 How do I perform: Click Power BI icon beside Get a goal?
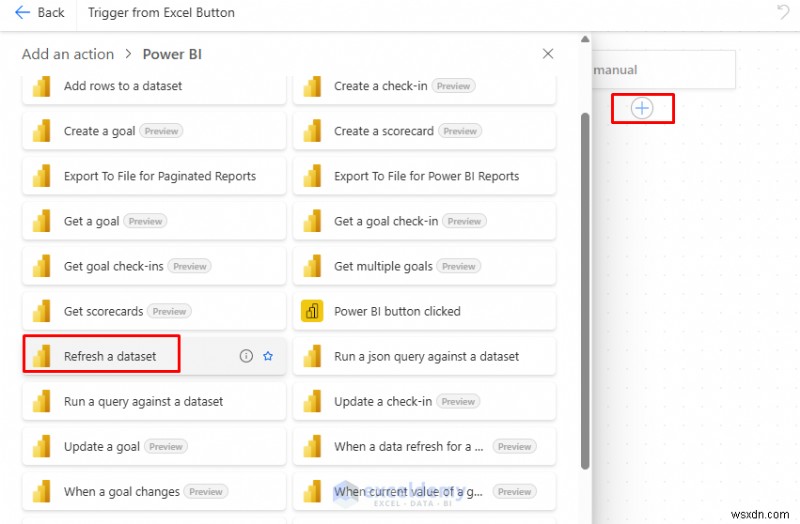[x=42, y=221]
